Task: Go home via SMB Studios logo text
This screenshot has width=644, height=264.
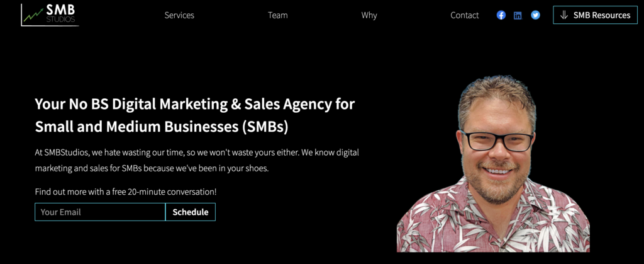Action: click(x=60, y=14)
